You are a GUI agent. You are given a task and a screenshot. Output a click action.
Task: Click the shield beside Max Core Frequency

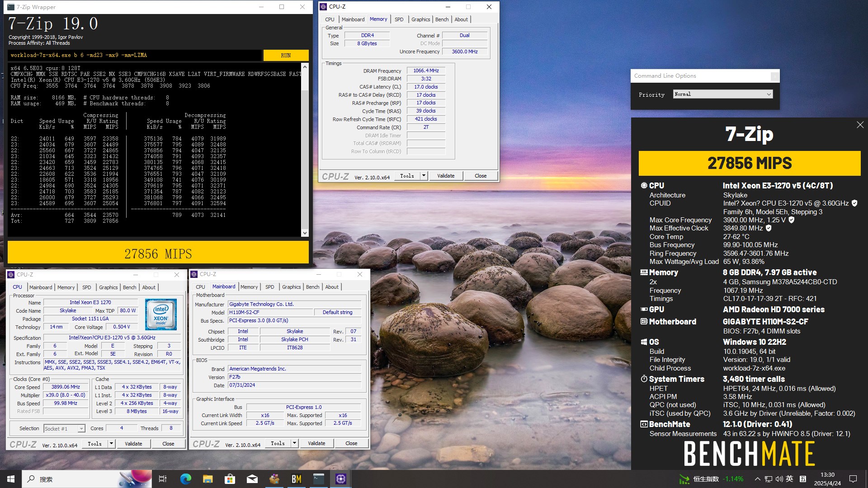tap(791, 220)
